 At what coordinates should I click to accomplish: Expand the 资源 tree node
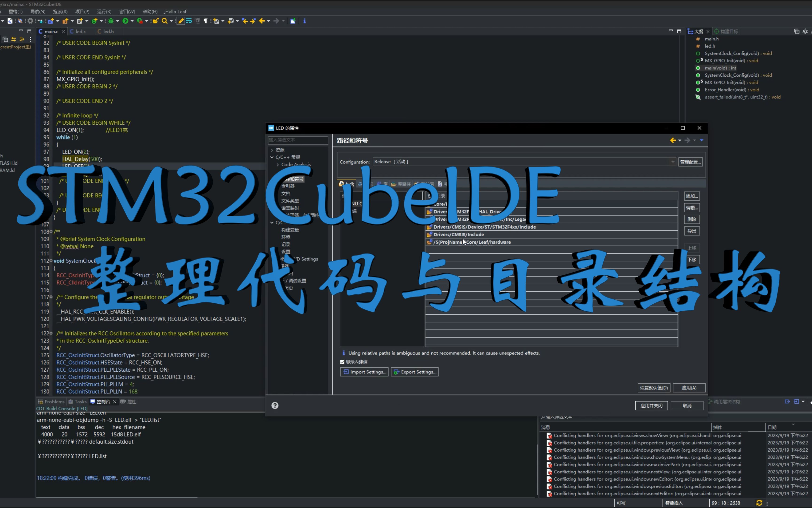click(272, 150)
